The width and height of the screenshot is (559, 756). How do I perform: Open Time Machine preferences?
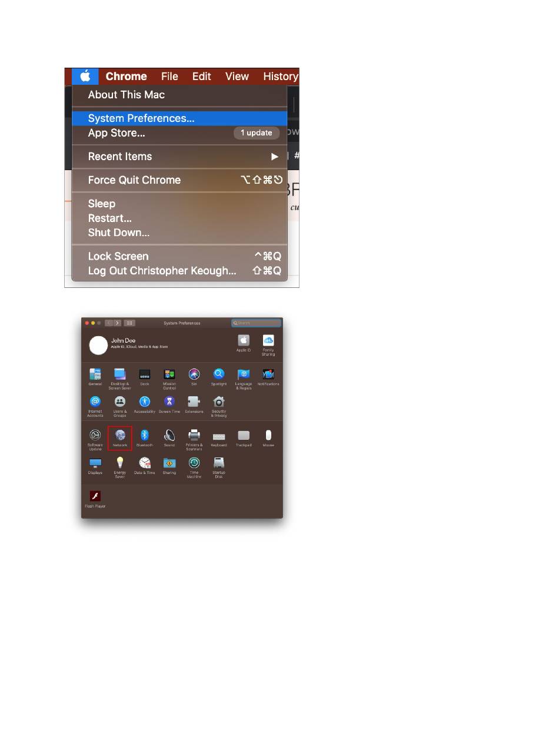(194, 467)
